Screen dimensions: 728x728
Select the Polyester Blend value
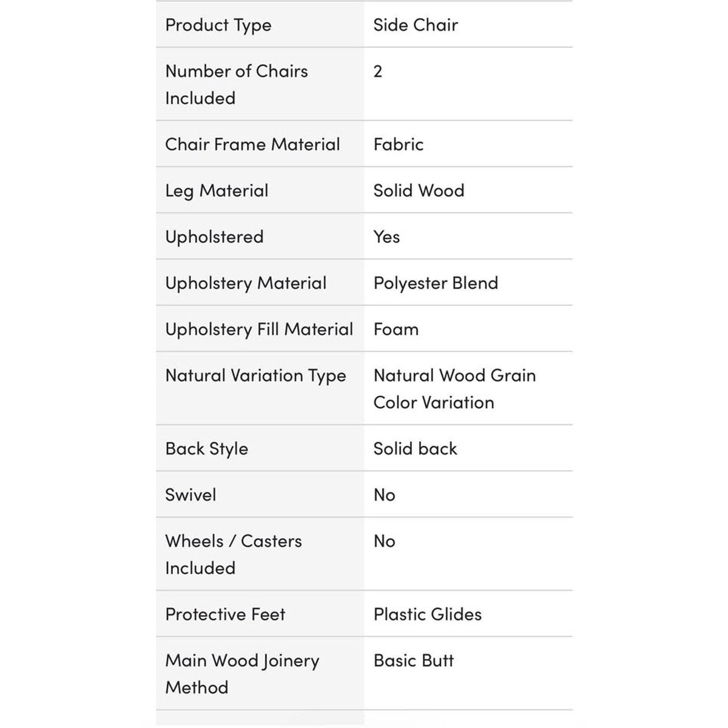(436, 283)
